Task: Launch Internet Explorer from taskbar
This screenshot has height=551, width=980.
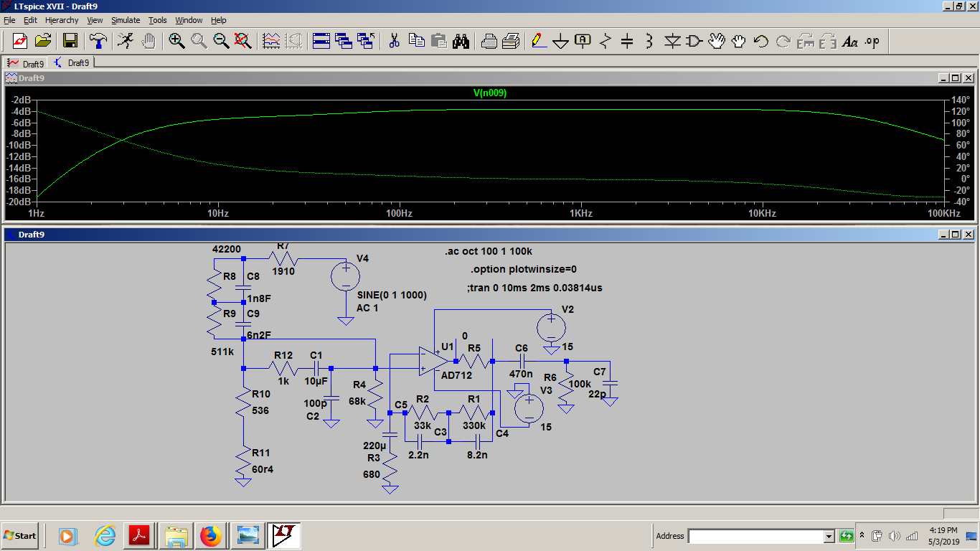Action: click(x=105, y=535)
